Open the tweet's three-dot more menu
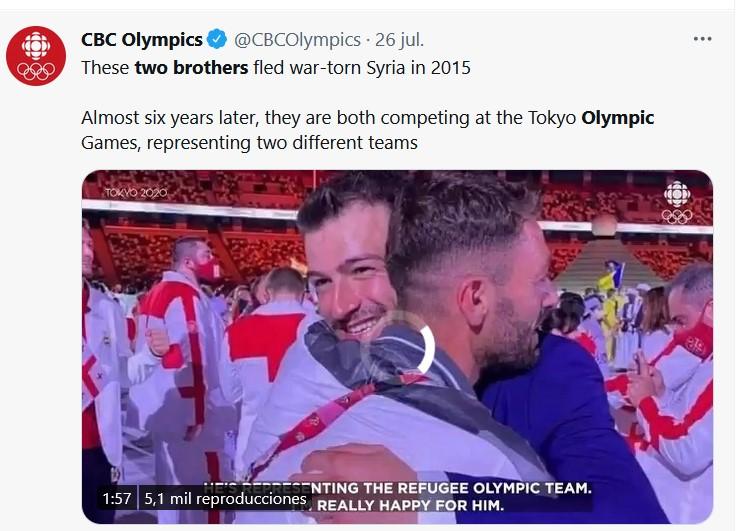 pyautogui.click(x=702, y=39)
